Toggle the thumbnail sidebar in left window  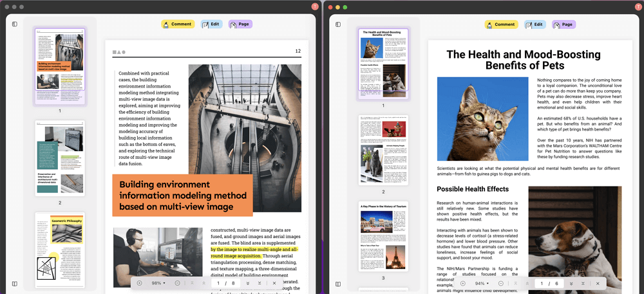click(14, 24)
